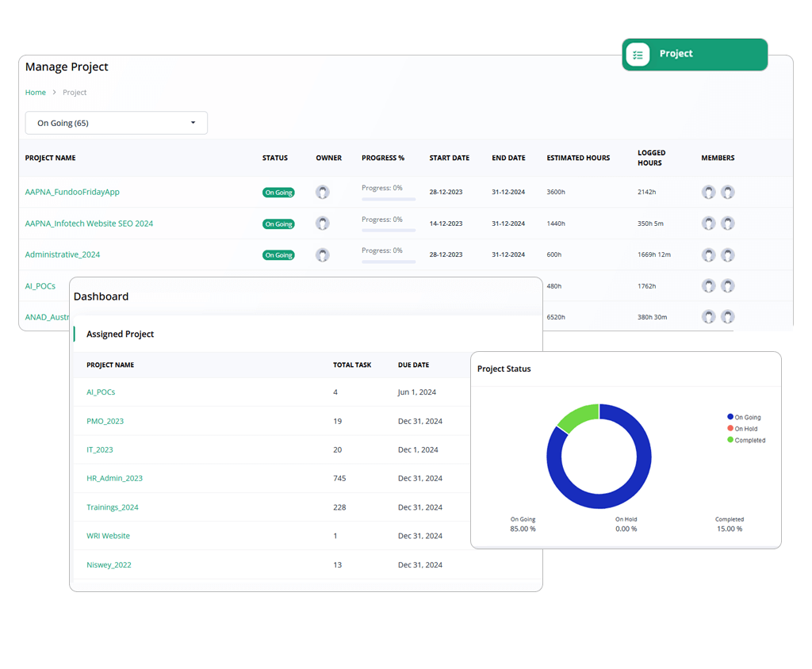Image resolution: width=812 pixels, height=669 pixels.
Task: Open the ANAD_Austr project link
Action: coord(47,317)
